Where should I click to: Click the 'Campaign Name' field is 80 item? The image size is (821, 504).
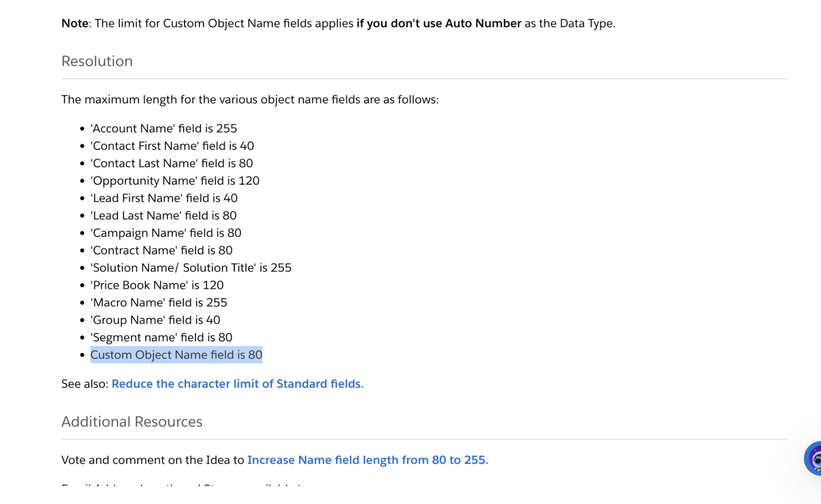pyautogui.click(x=166, y=233)
